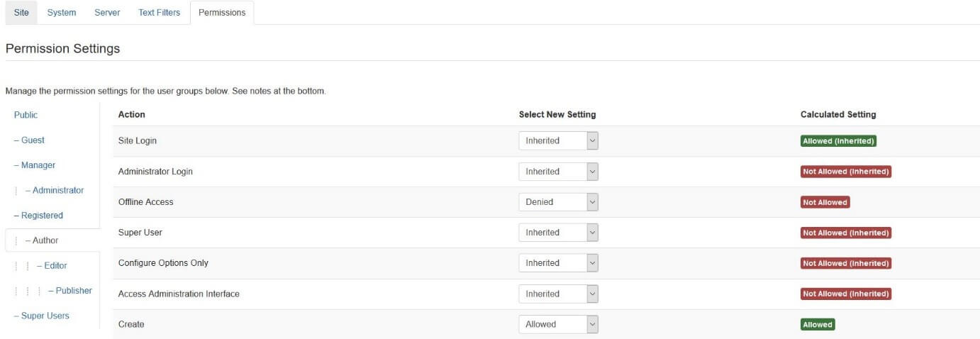Select the Publisher user group
Viewport: 980px width, 339px height.
(73, 291)
